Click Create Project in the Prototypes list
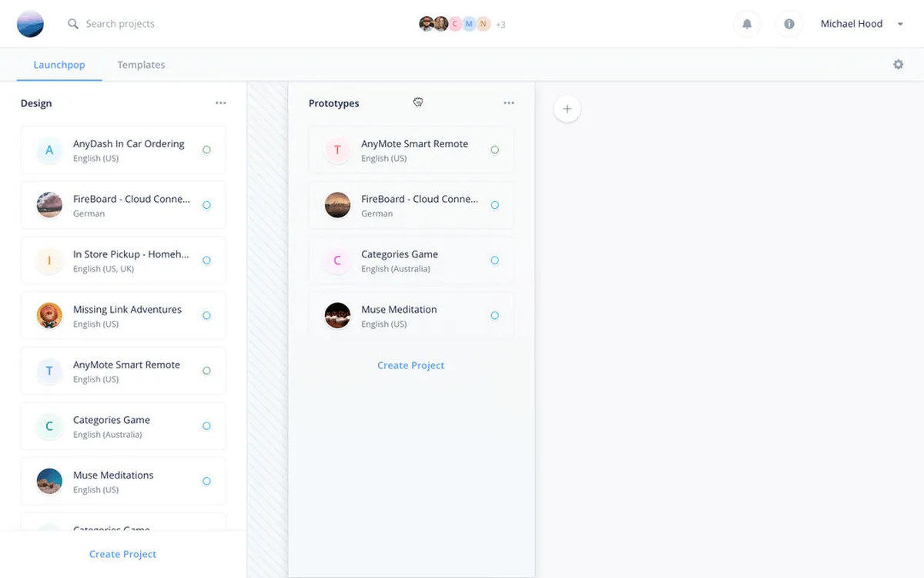The height and width of the screenshot is (578, 924). pos(410,365)
